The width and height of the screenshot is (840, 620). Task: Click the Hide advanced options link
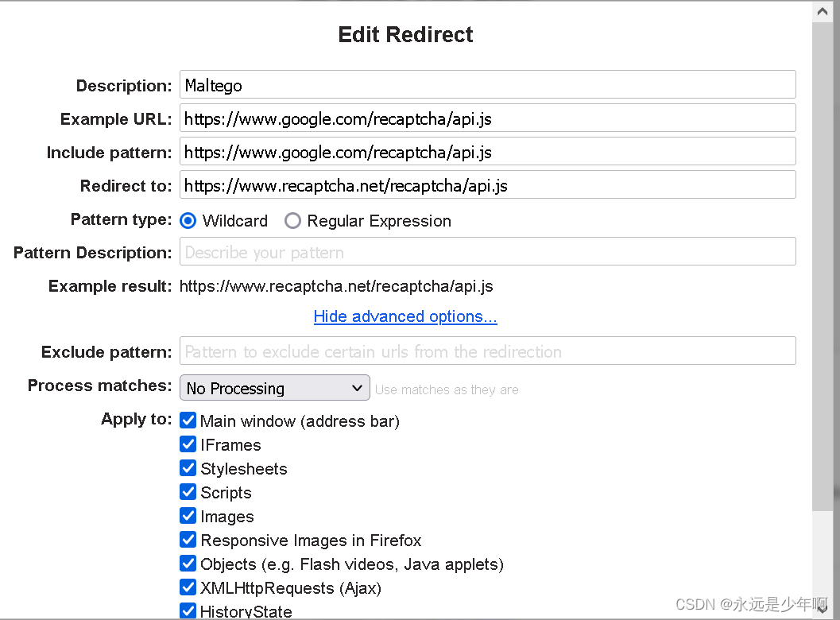click(x=405, y=316)
